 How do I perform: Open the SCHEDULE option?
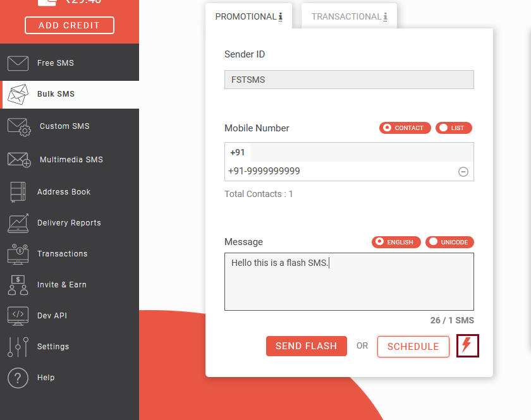click(413, 346)
